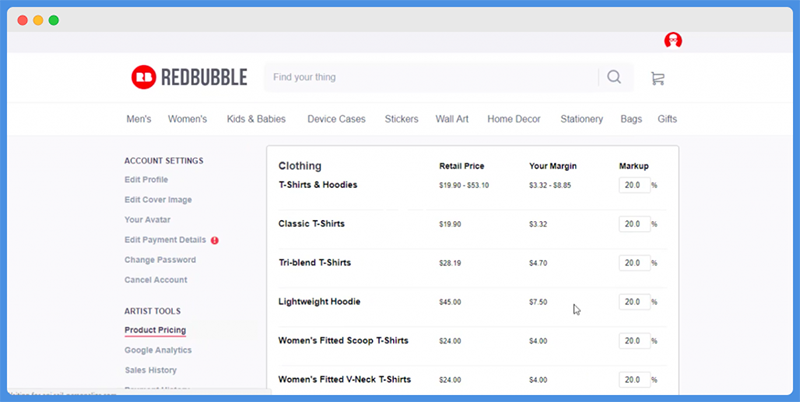Go to Edit Cover Image
The image size is (800, 402).
pos(158,199)
